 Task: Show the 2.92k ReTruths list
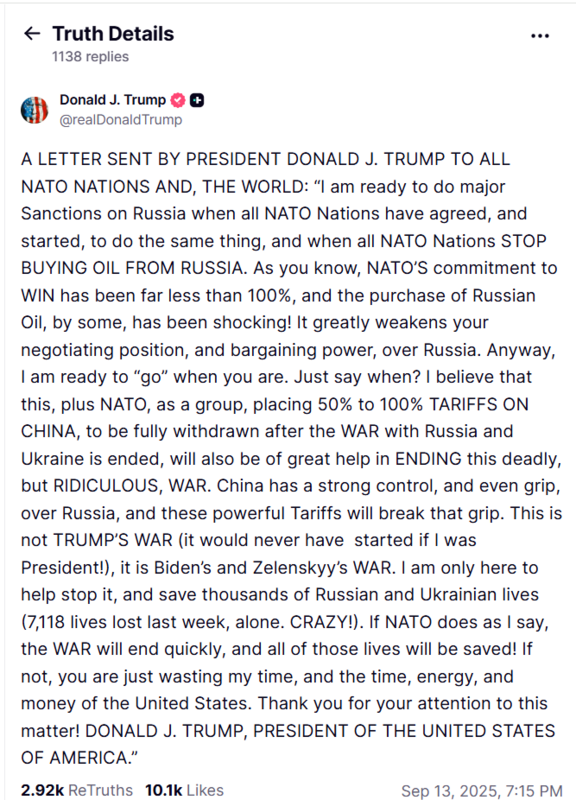[77, 790]
